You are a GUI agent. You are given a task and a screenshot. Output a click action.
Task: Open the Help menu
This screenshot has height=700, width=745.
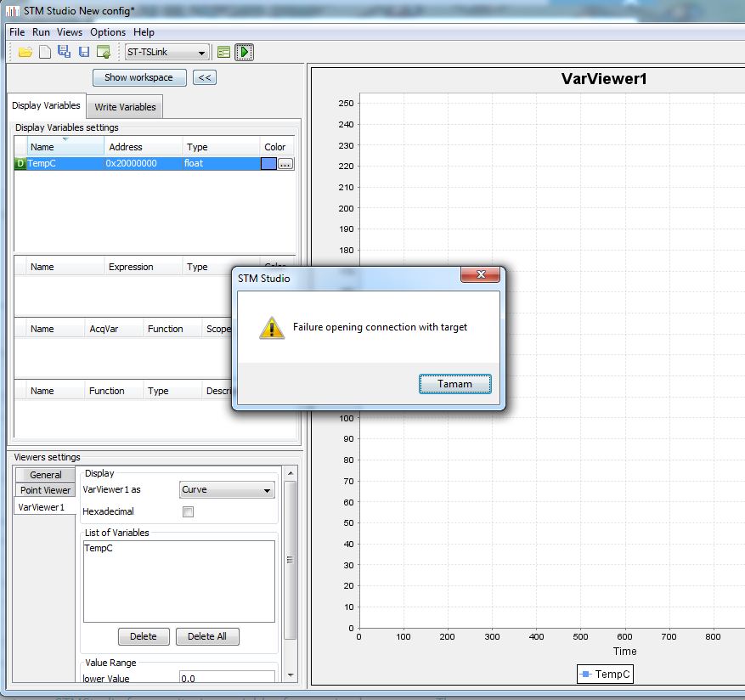tap(144, 32)
